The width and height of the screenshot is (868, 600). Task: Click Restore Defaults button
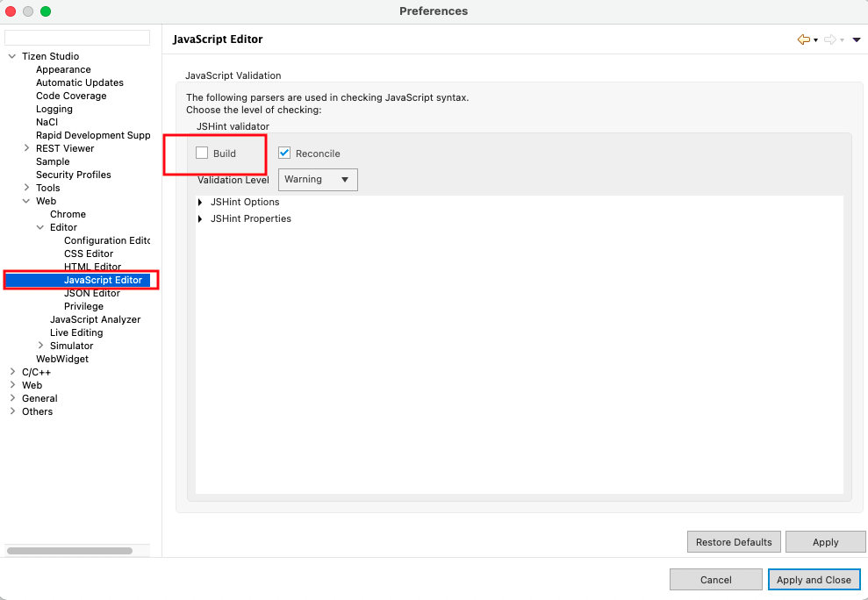[734, 542]
